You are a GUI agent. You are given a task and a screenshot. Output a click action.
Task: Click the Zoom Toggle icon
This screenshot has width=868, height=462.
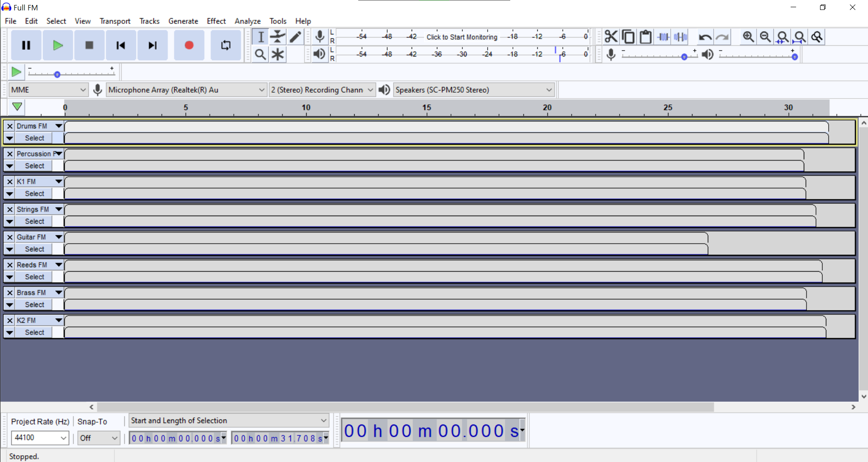click(817, 37)
